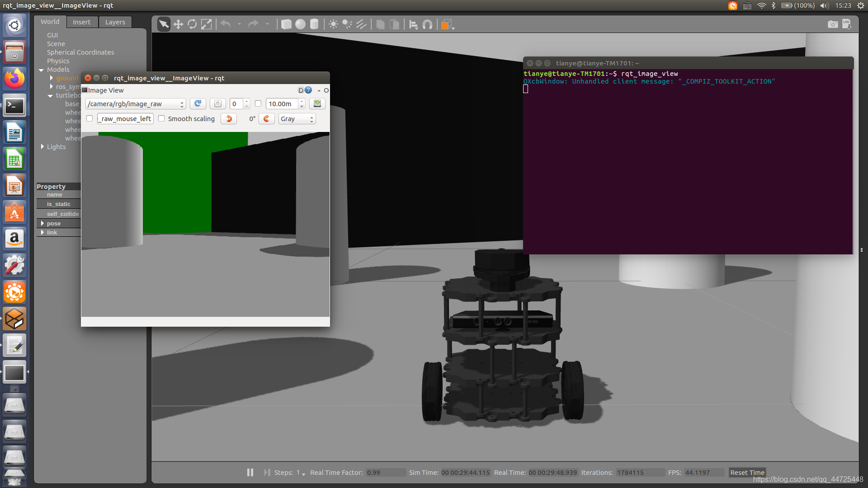The width and height of the screenshot is (868, 488).
Task: Click the Reset Time button
Action: 747,473
